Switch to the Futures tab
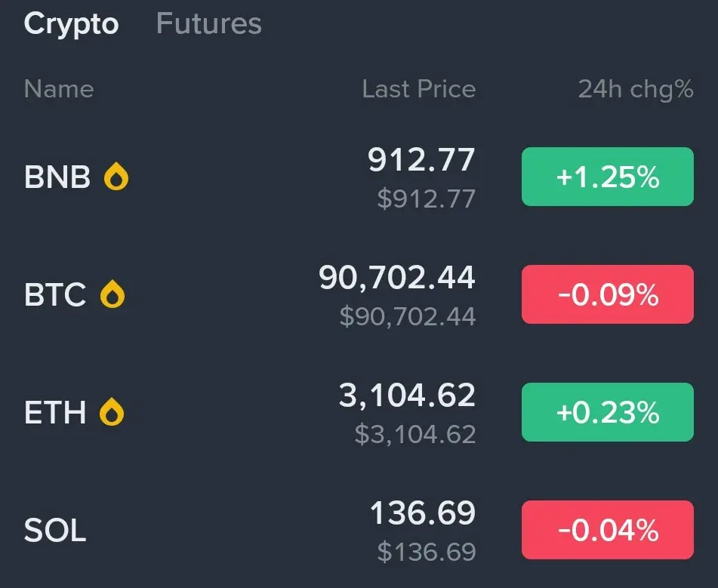The width and height of the screenshot is (718, 588). point(209,23)
